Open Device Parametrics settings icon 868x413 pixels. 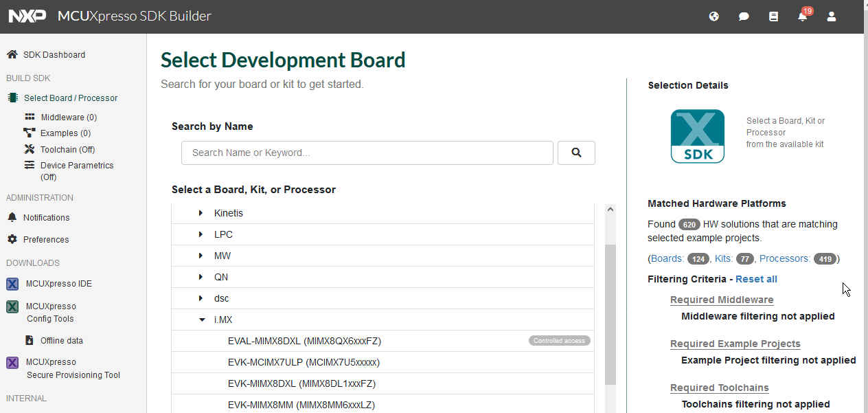click(x=30, y=165)
